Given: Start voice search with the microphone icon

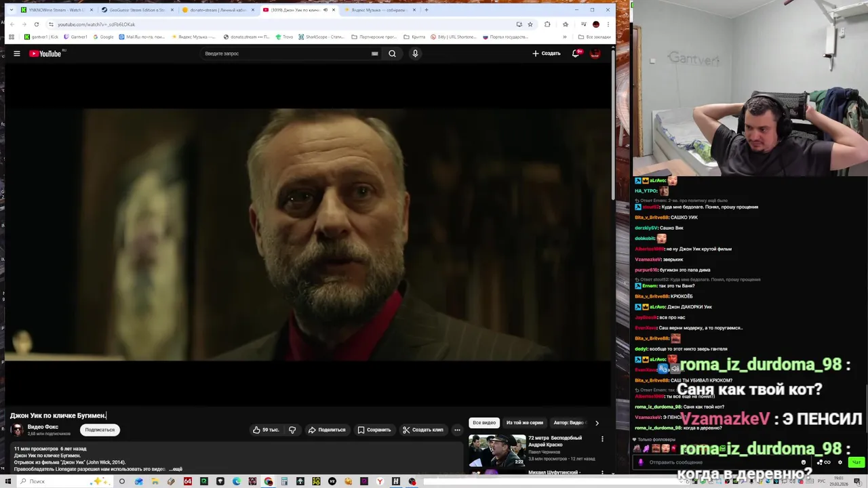Looking at the screenshot, I should pyautogui.click(x=415, y=54).
